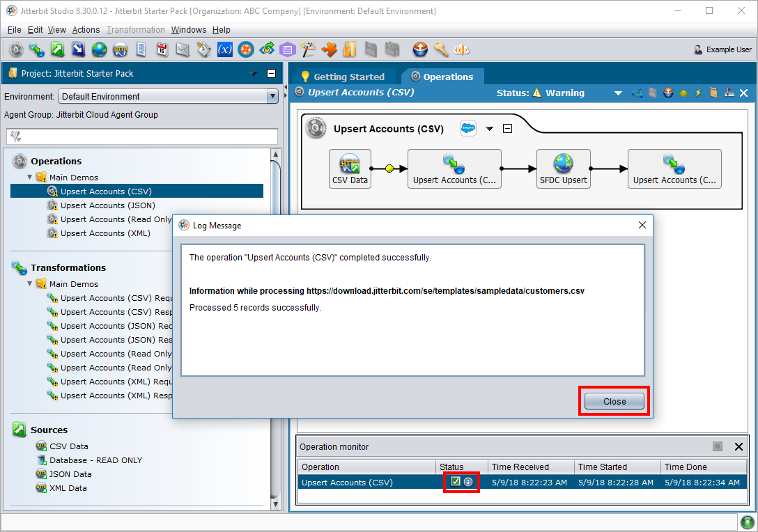Click the green checkmark status box
The width and height of the screenshot is (758, 532).
point(456,482)
